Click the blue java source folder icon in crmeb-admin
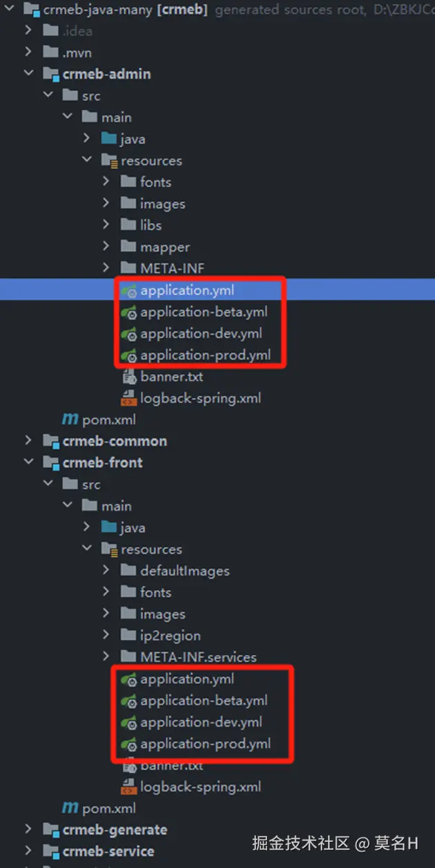435x868 pixels. click(x=109, y=139)
